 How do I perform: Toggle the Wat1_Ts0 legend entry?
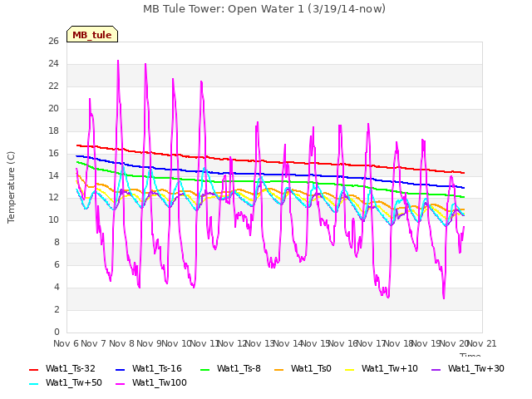[303, 368]
